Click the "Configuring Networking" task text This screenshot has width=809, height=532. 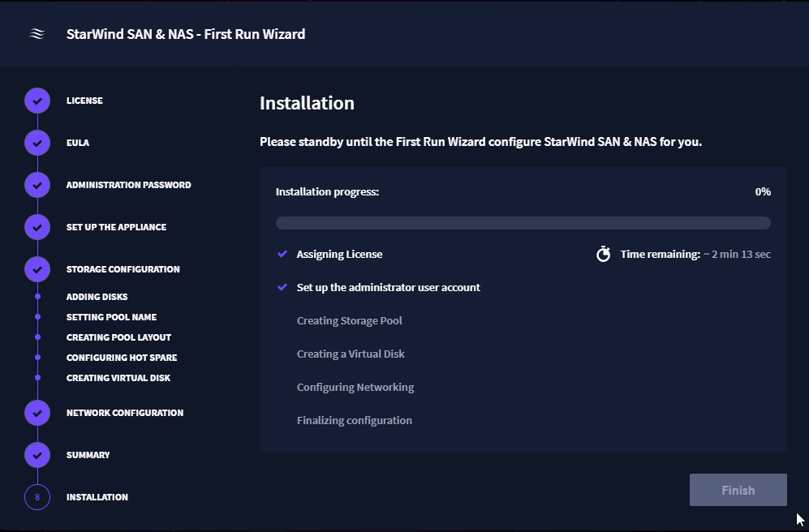coord(355,387)
